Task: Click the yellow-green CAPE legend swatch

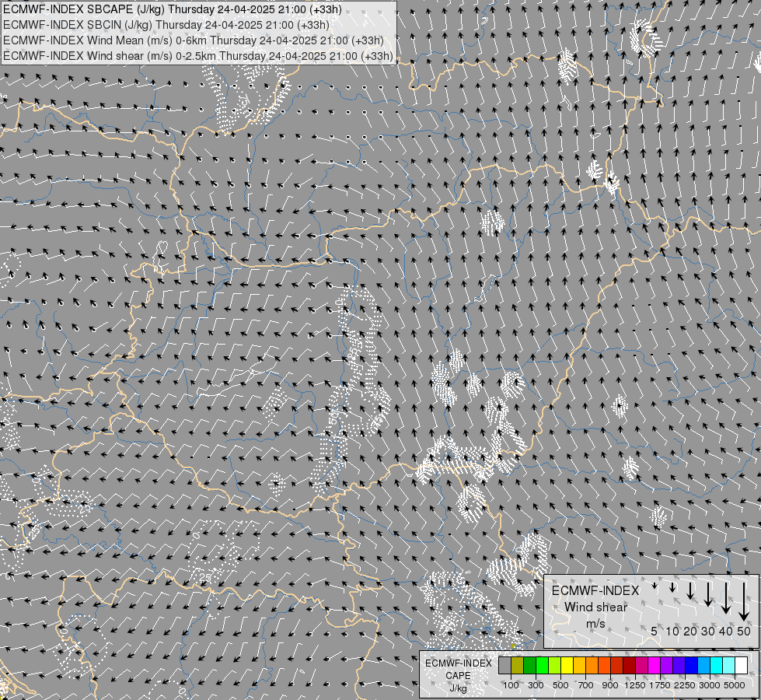Action: coord(555,666)
